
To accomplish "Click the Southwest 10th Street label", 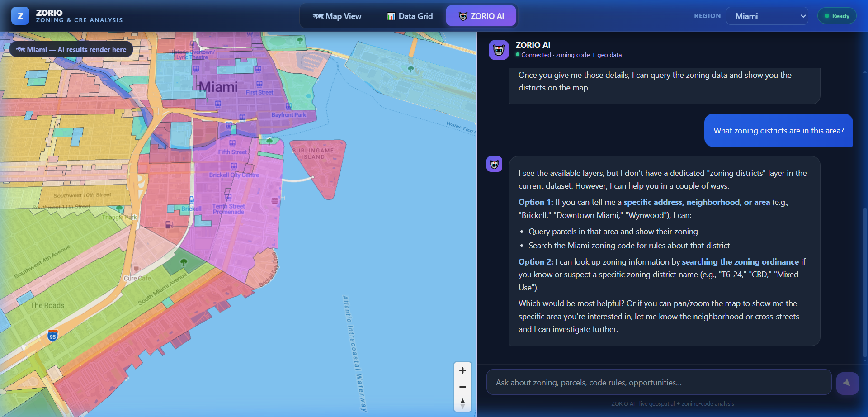I will click(82, 195).
